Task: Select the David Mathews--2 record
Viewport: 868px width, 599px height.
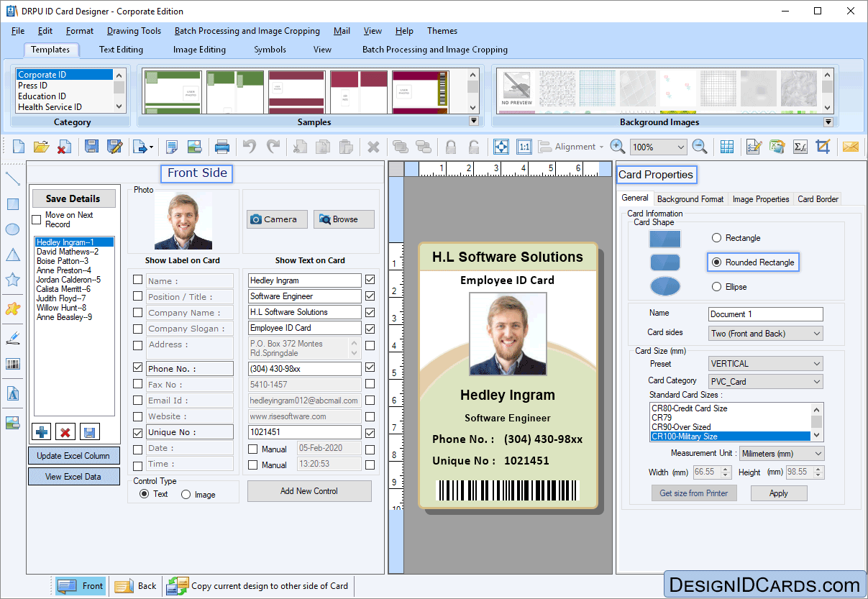Action: [x=68, y=252]
